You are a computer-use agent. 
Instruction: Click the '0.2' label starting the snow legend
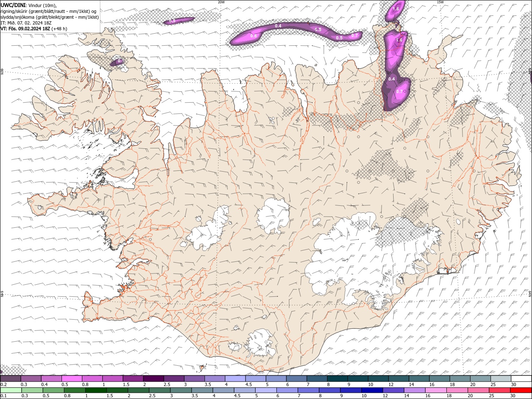coord(3,384)
